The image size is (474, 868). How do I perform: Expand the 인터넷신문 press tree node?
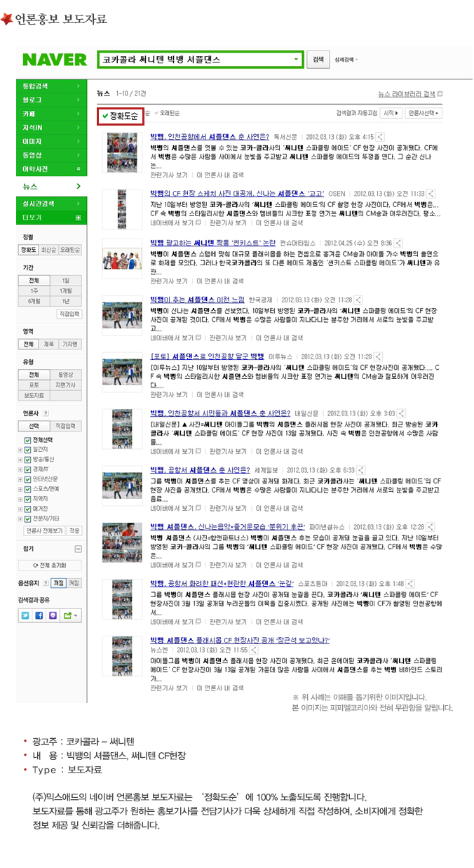[x=20, y=479]
